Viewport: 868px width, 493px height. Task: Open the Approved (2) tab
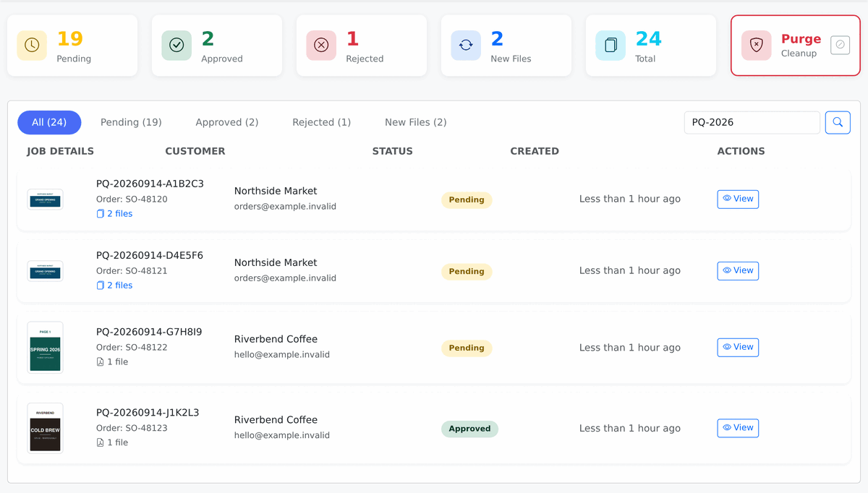coord(227,122)
